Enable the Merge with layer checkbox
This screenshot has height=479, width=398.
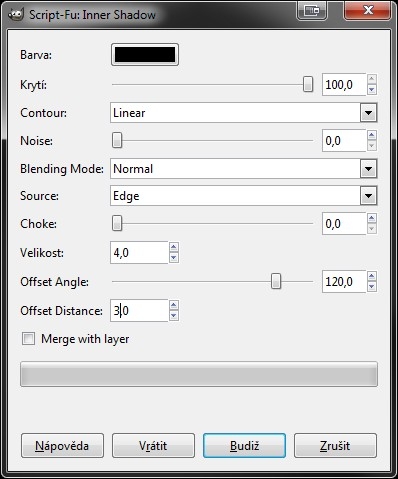[28, 339]
